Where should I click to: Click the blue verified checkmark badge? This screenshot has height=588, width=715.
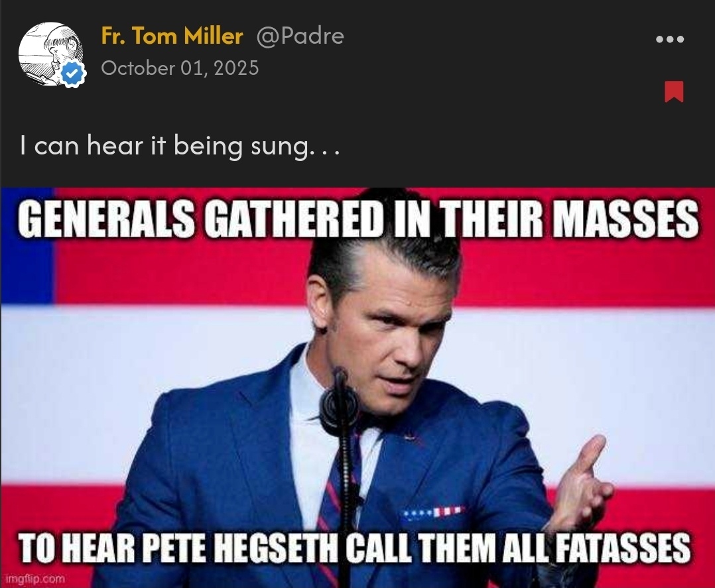click(74, 75)
